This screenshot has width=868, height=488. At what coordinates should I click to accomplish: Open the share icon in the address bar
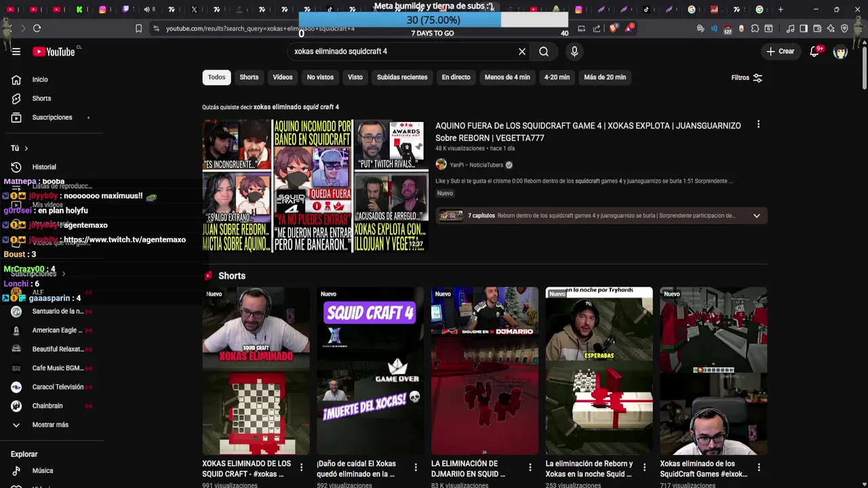597,28
